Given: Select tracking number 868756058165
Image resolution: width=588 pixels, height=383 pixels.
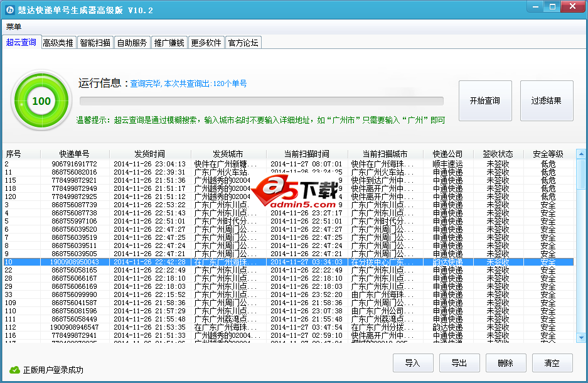Looking at the screenshot, I should pyautogui.click(x=74, y=270).
